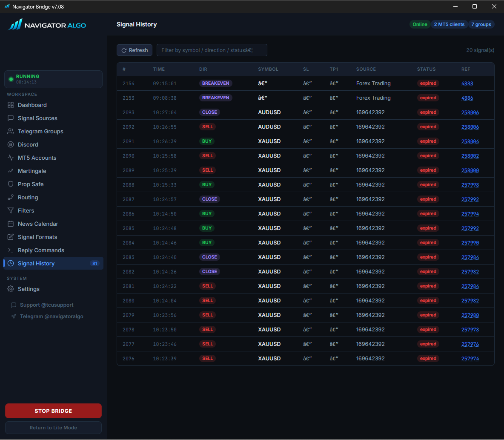Click the Signal History clock icon
The image size is (504, 440).
coord(11,263)
